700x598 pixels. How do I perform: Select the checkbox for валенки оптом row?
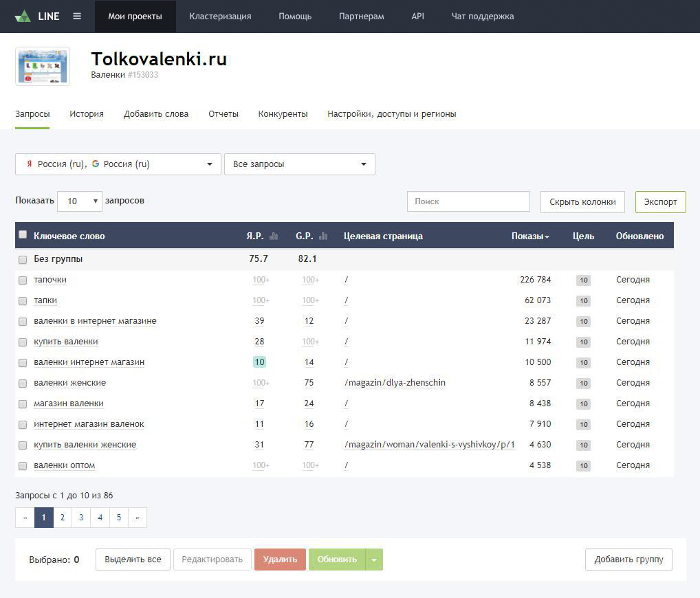(x=23, y=466)
